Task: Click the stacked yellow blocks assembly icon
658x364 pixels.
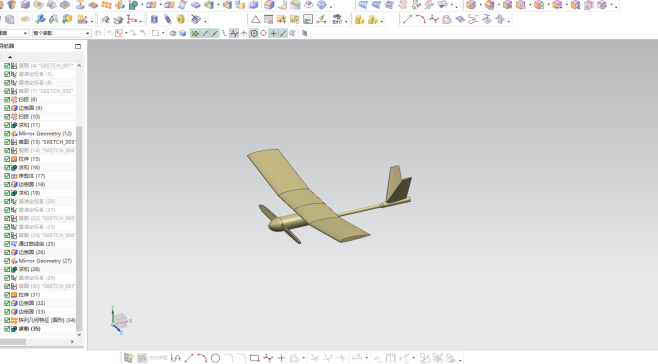Action: tap(359, 19)
